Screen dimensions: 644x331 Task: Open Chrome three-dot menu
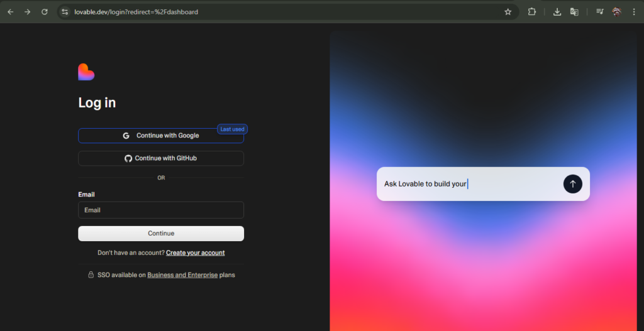[x=634, y=12]
